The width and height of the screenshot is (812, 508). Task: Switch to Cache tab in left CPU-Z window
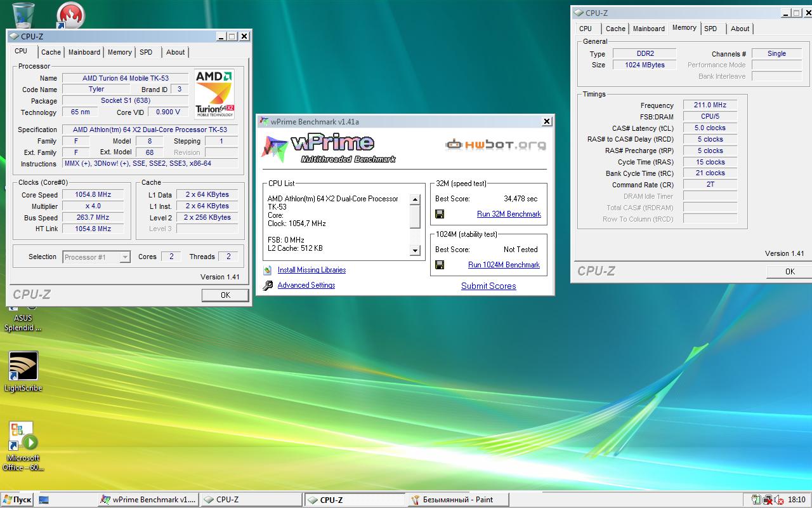[x=51, y=53]
